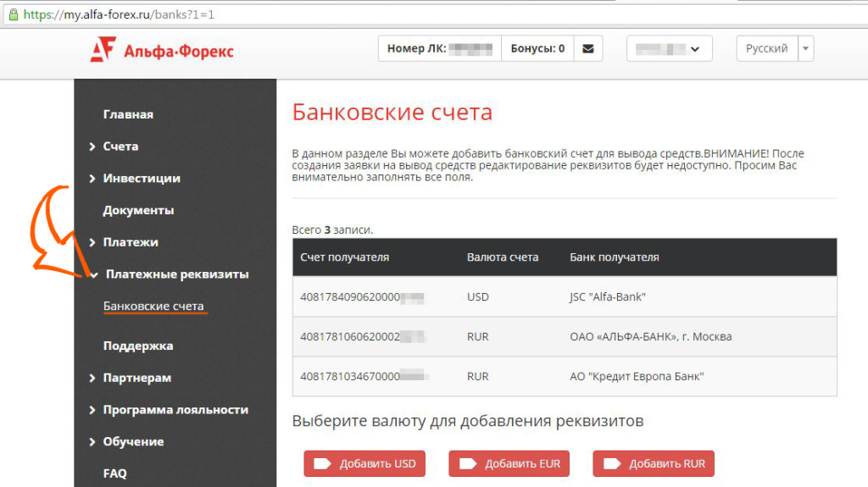Expand the Программа лояльности chevron
868x487 pixels.
tap(92, 410)
